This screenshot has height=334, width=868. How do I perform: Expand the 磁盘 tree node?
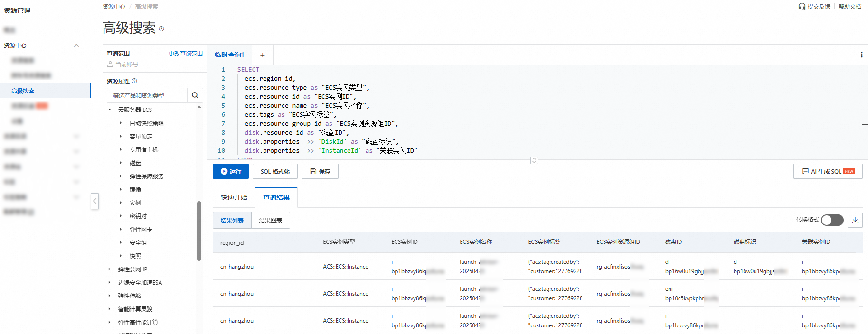(x=121, y=163)
